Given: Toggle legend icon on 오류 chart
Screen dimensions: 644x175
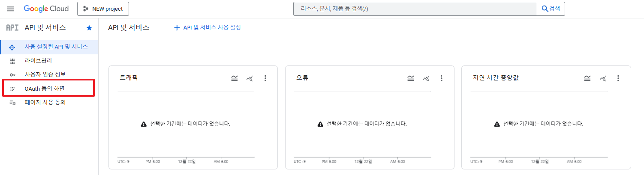Looking at the screenshot, I should tap(410, 78).
